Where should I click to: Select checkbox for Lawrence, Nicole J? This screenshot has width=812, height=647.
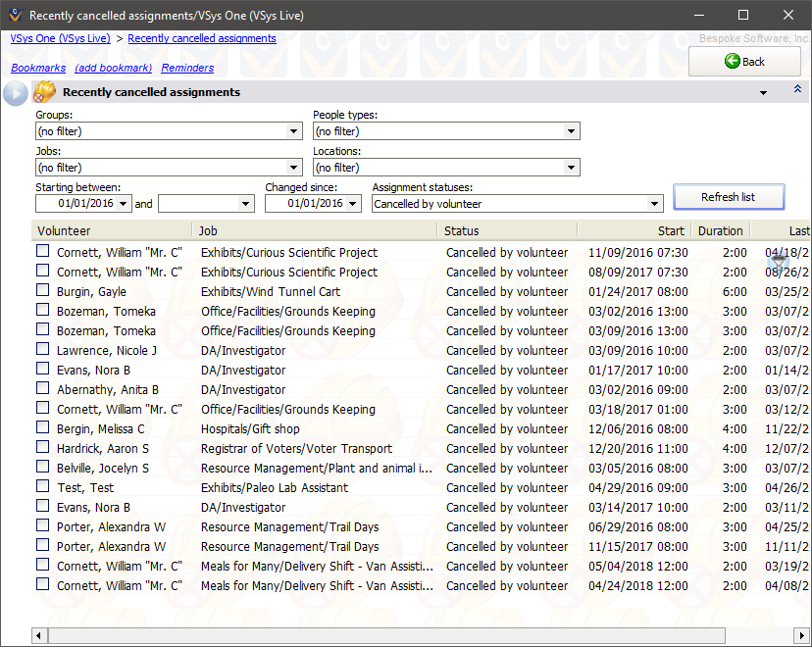pyautogui.click(x=43, y=350)
